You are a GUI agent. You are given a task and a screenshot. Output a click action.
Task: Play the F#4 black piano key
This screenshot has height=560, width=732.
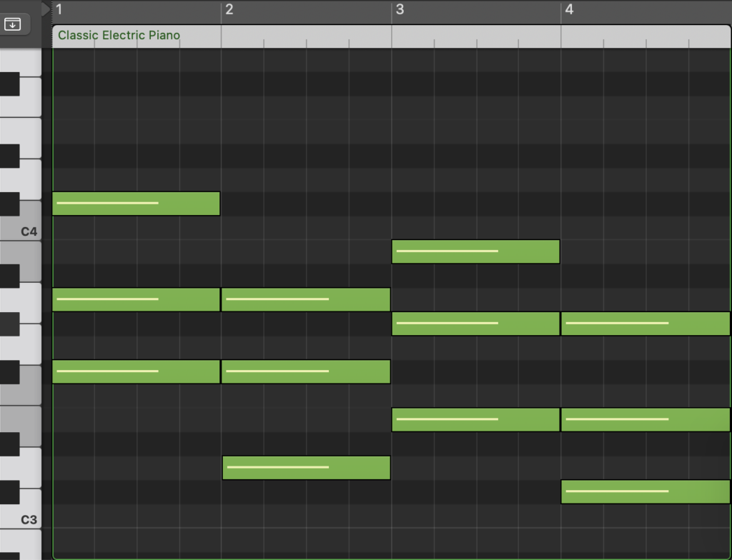[x=10, y=84]
